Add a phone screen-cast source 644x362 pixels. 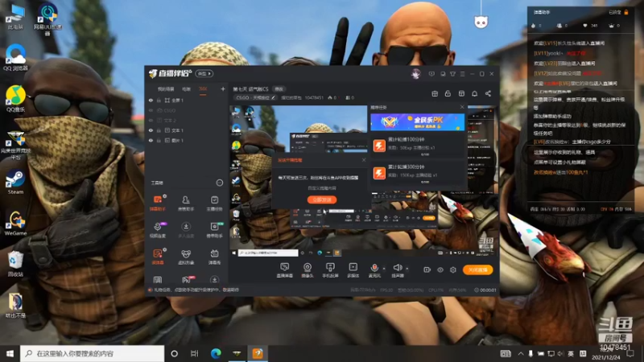(330, 270)
